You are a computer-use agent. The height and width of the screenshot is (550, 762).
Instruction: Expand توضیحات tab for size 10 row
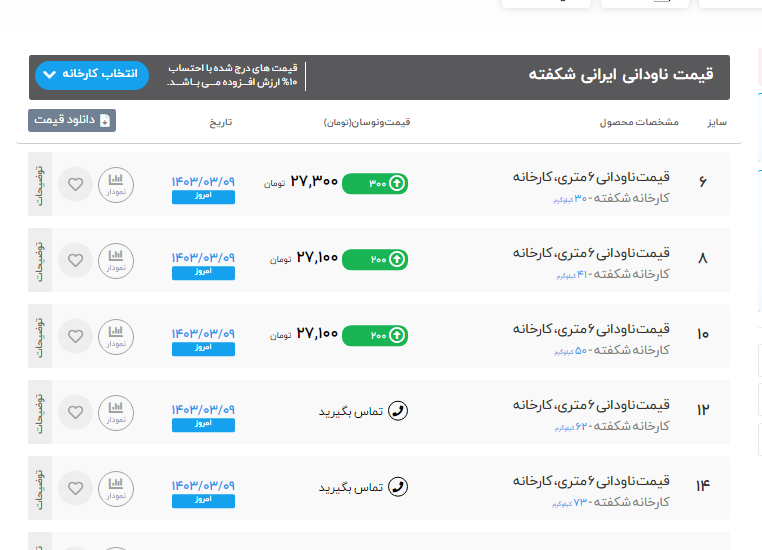(x=40, y=335)
